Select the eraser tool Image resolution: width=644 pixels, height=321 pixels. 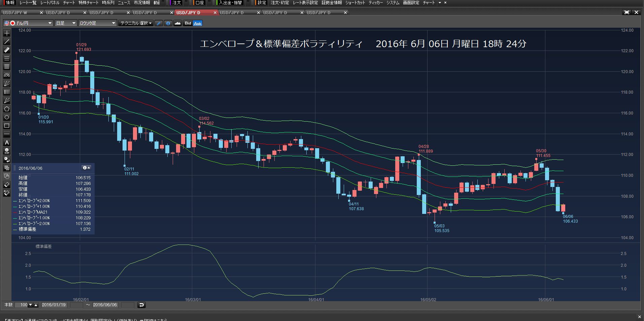click(x=7, y=185)
